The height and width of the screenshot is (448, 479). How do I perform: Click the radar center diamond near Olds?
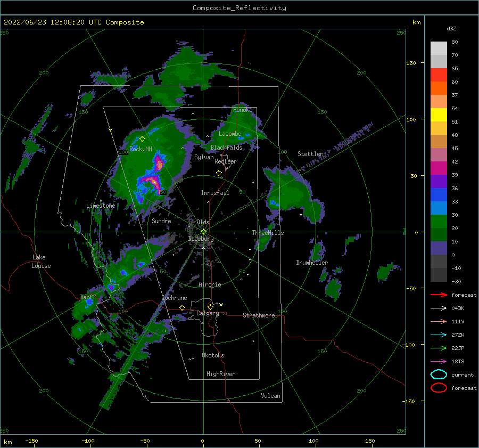click(x=203, y=232)
